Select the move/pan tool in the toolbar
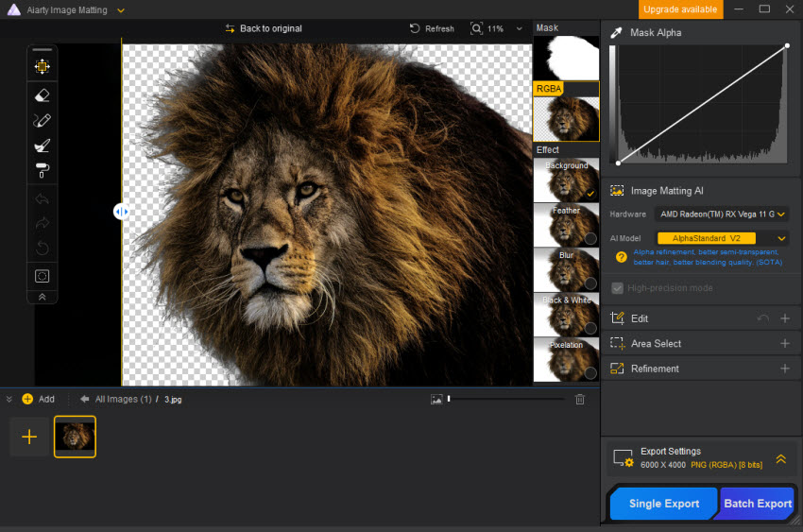The image size is (803, 532). click(42, 66)
